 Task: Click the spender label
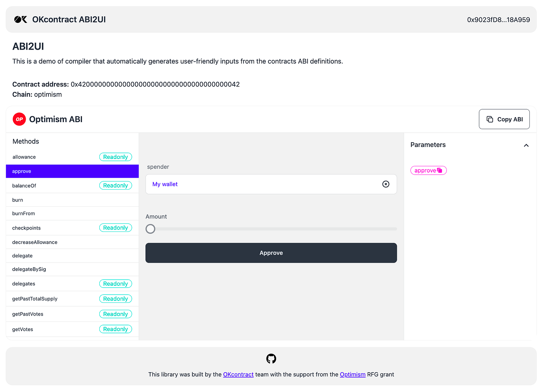158,167
